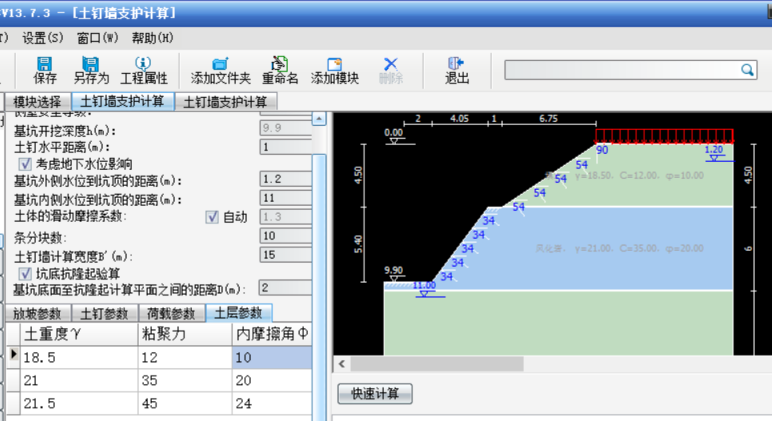This screenshot has height=421, width=772.
Task: Toggle the 考虑地下水位影响 checkbox
Action: (x=25, y=163)
